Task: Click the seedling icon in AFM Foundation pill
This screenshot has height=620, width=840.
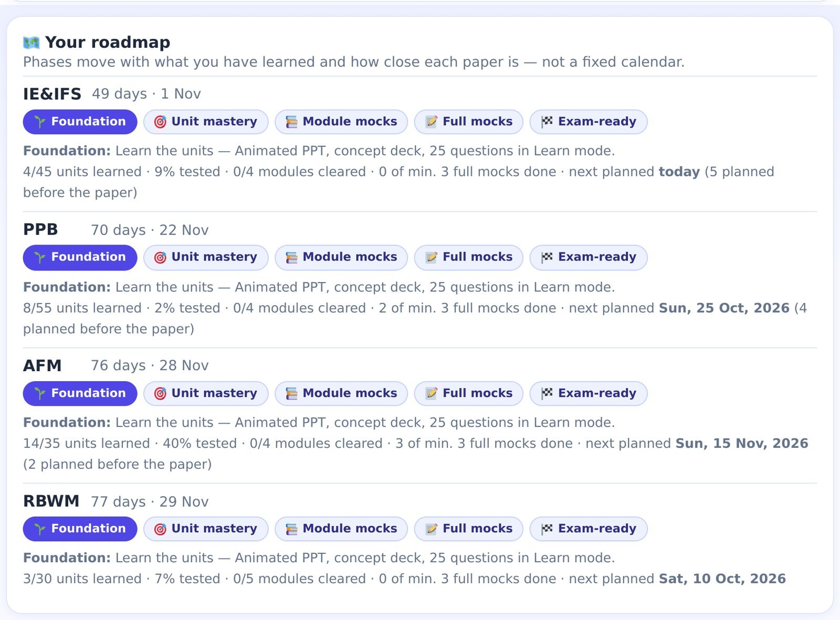Action: tap(40, 393)
